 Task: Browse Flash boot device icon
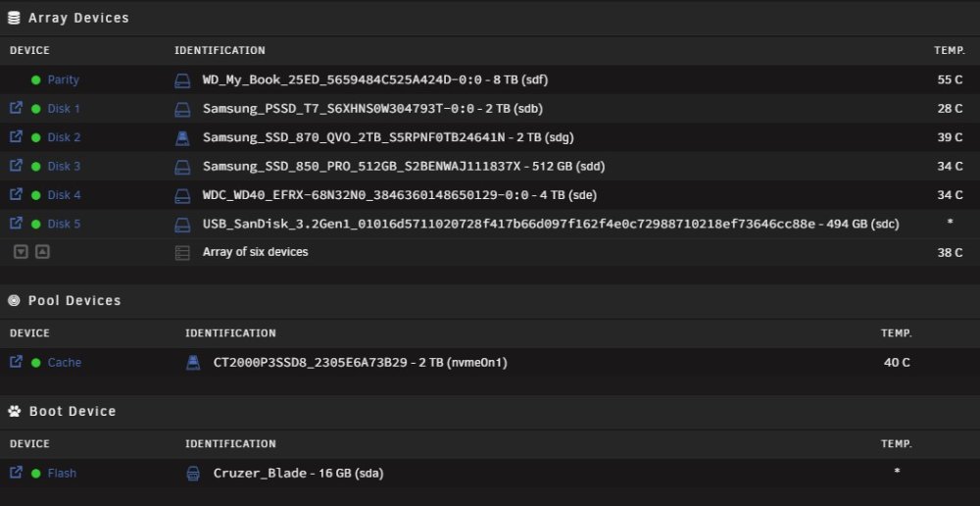coord(17,473)
